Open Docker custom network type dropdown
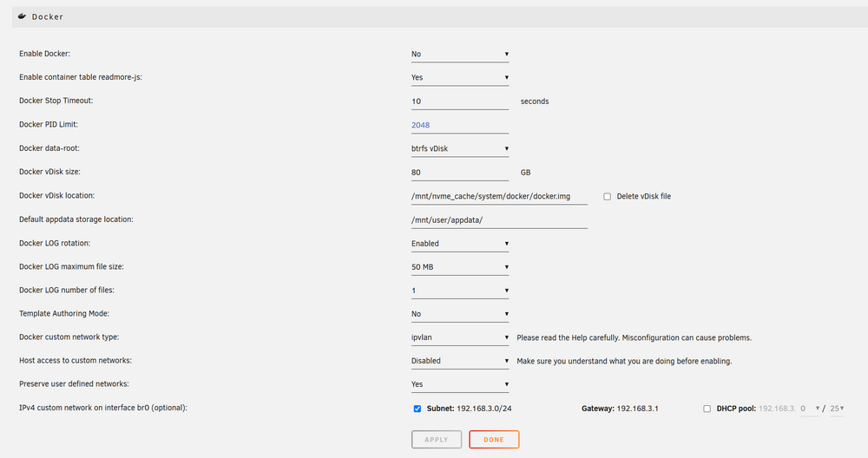The height and width of the screenshot is (458, 868). 459,337
